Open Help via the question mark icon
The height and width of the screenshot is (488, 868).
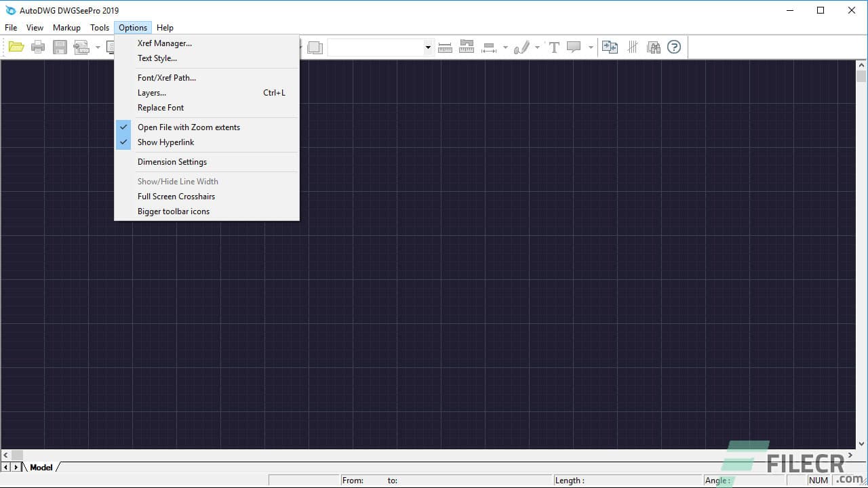click(x=674, y=47)
